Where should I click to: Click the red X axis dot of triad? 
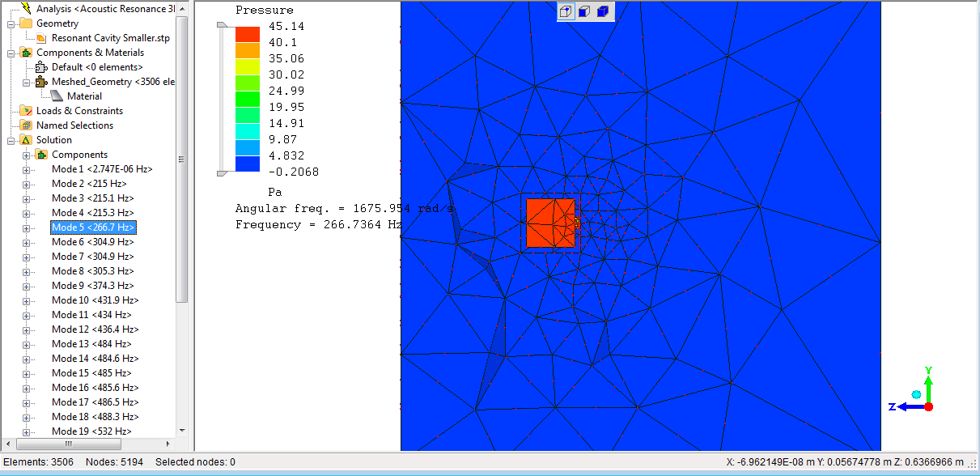point(928,406)
